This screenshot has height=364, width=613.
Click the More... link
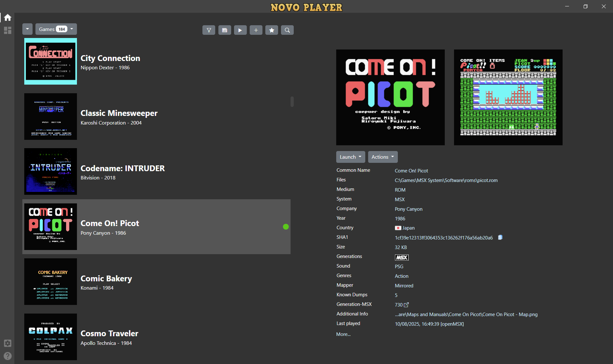click(x=343, y=334)
